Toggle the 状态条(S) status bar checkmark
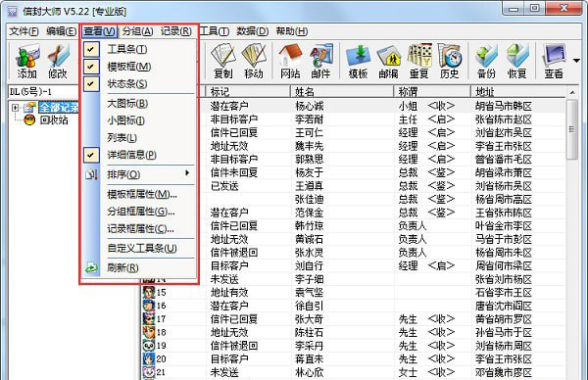 coord(91,84)
